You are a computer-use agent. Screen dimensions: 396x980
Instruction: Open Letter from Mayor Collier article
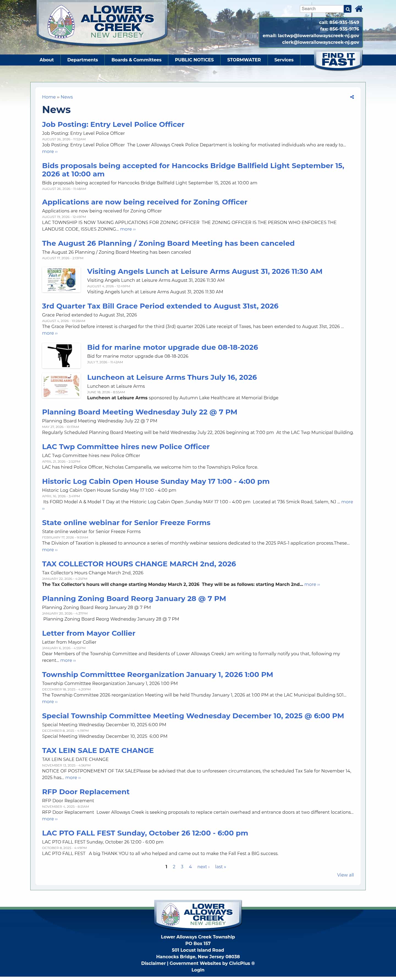tap(89, 633)
